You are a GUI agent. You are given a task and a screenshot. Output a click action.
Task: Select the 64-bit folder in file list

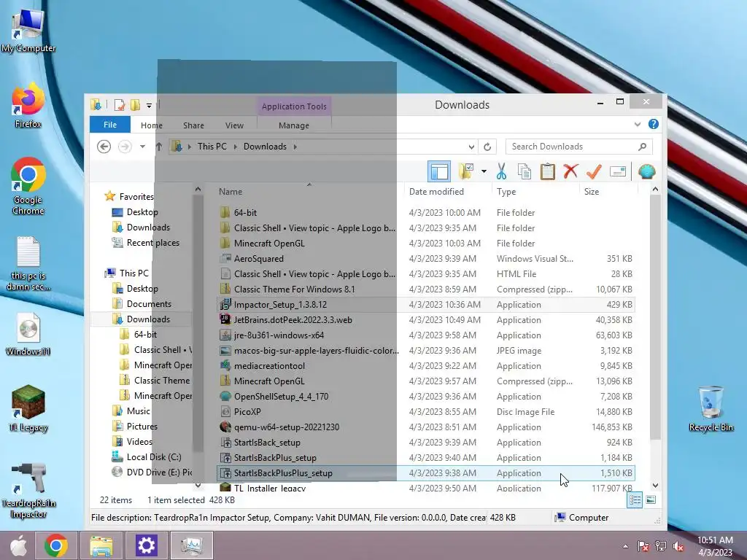click(245, 213)
